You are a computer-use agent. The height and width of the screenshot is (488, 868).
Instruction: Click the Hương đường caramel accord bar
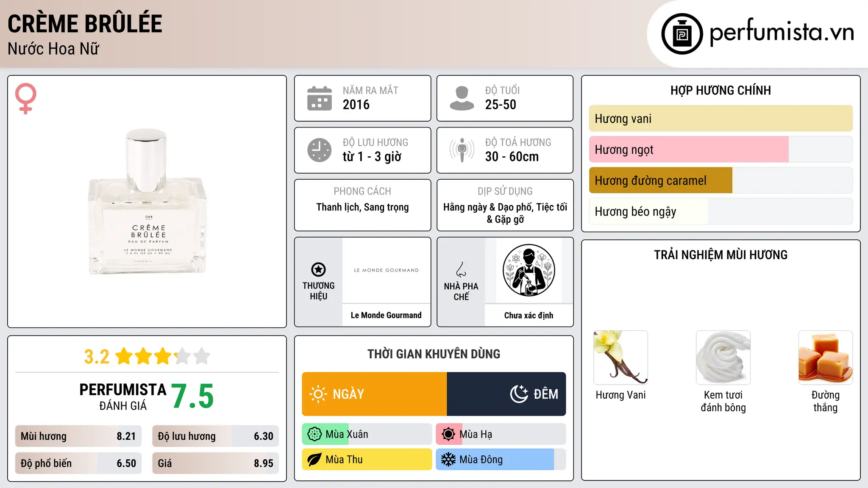[x=721, y=180]
